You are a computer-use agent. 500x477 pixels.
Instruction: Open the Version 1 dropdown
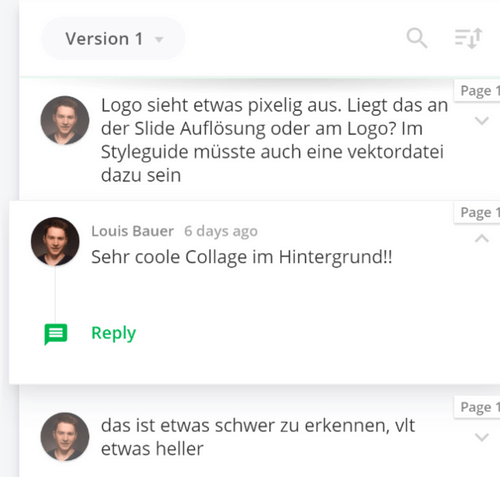(x=113, y=39)
